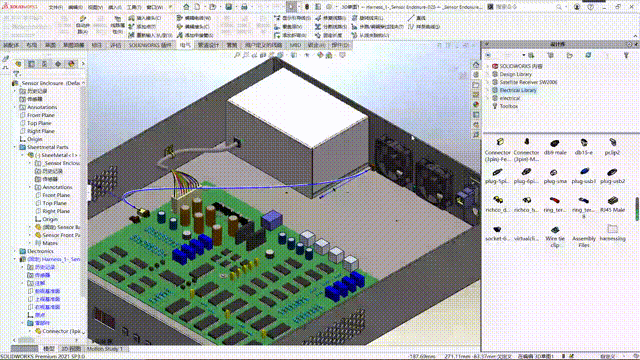Click Zoom to Area in heads-up toolbar
640x360 pixels.
(x=246, y=55)
